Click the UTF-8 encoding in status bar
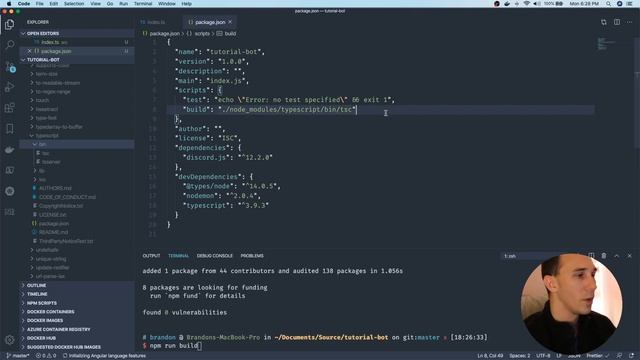This screenshot has width=640, height=360. [x=543, y=356]
